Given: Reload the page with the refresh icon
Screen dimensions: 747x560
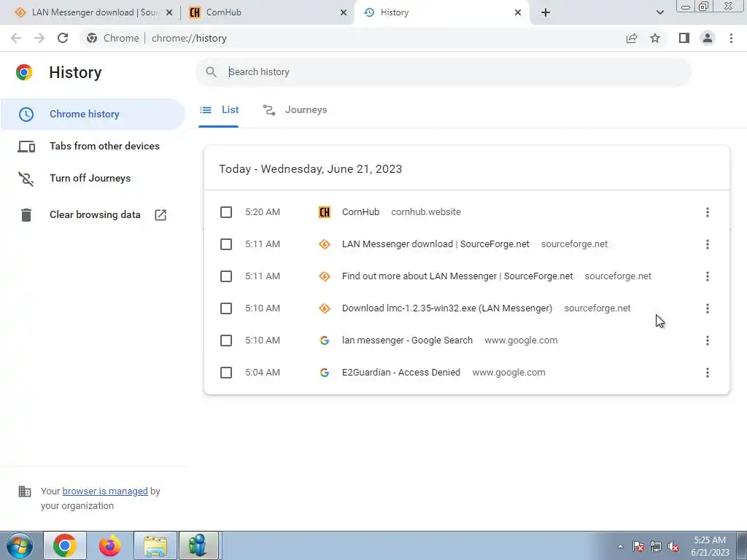Looking at the screenshot, I should (x=63, y=38).
